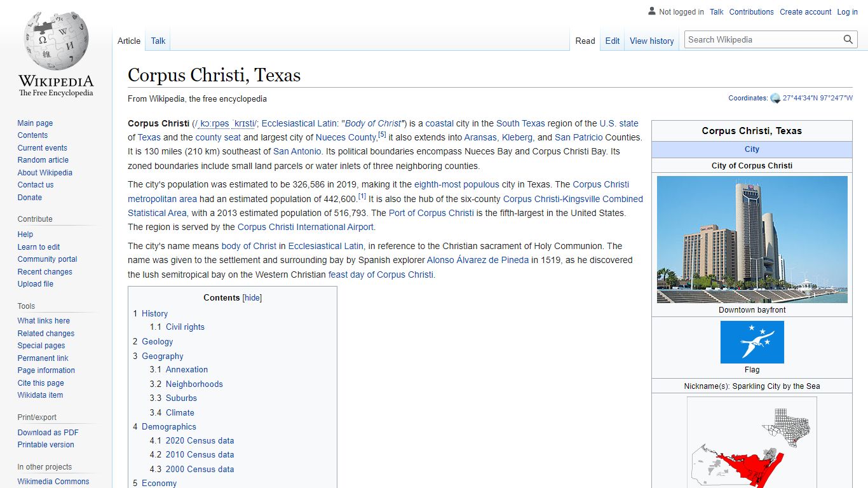This screenshot has height=488, width=868.
Task: Open Nueces County link
Action: pyautogui.click(x=346, y=137)
